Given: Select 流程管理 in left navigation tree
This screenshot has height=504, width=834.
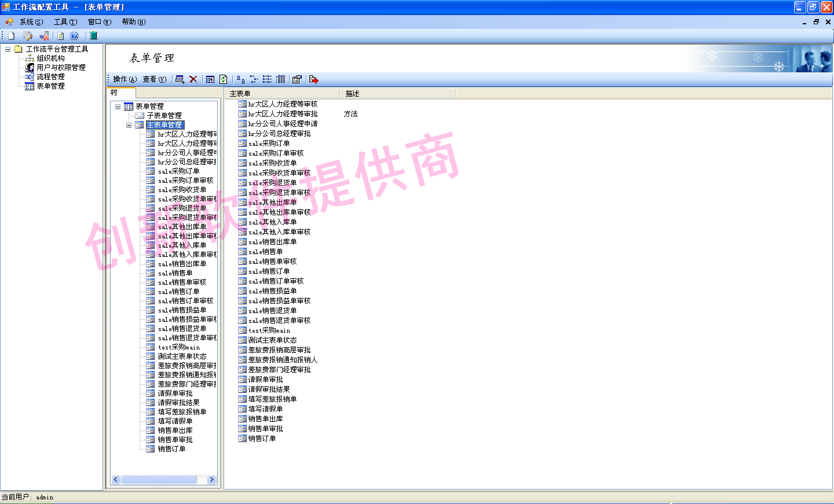Looking at the screenshot, I should (50, 77).
